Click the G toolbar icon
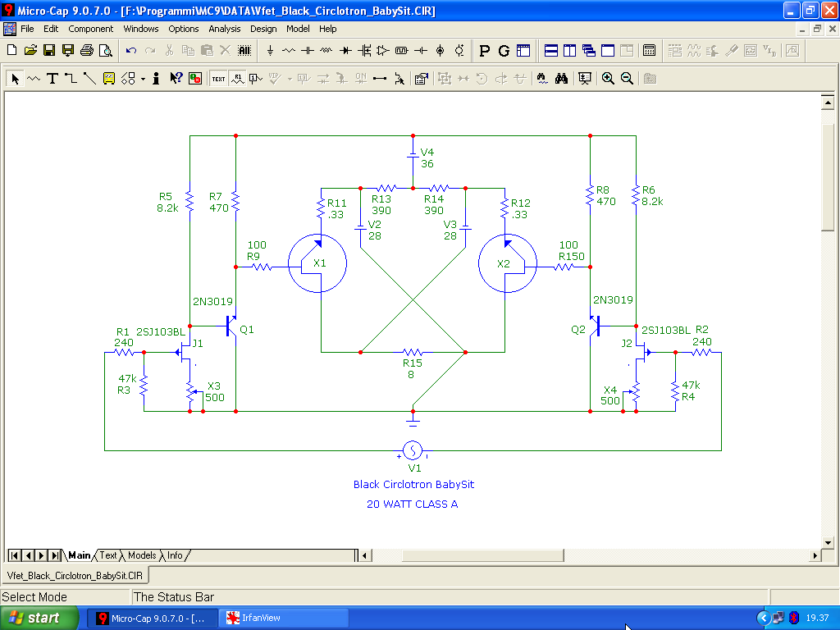 504,50
